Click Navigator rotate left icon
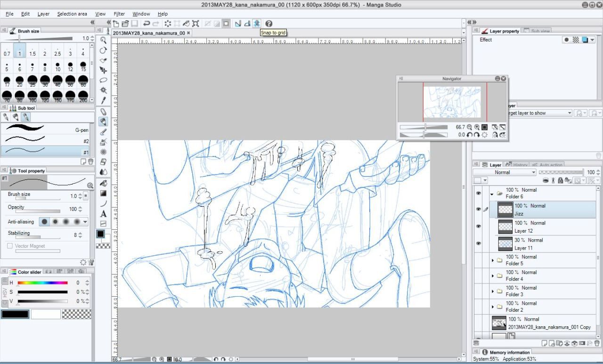 (469, 135)
